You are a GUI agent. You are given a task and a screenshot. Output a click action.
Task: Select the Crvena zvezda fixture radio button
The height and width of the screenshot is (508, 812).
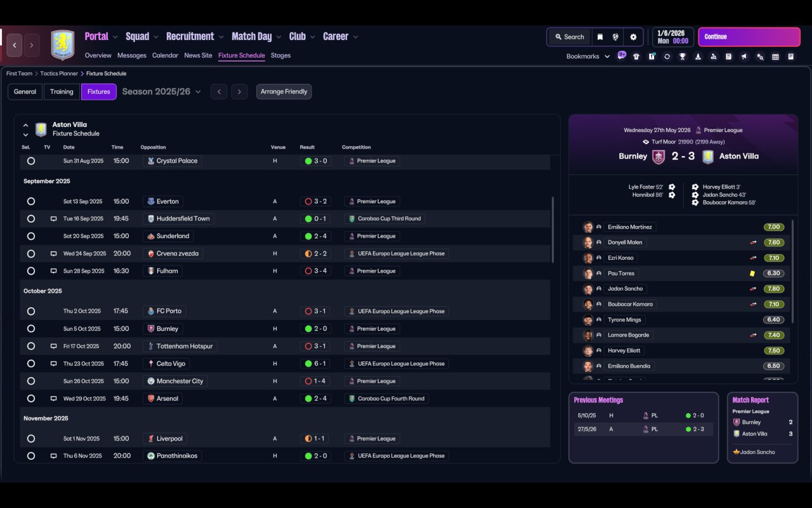click(x=31, y=253)
